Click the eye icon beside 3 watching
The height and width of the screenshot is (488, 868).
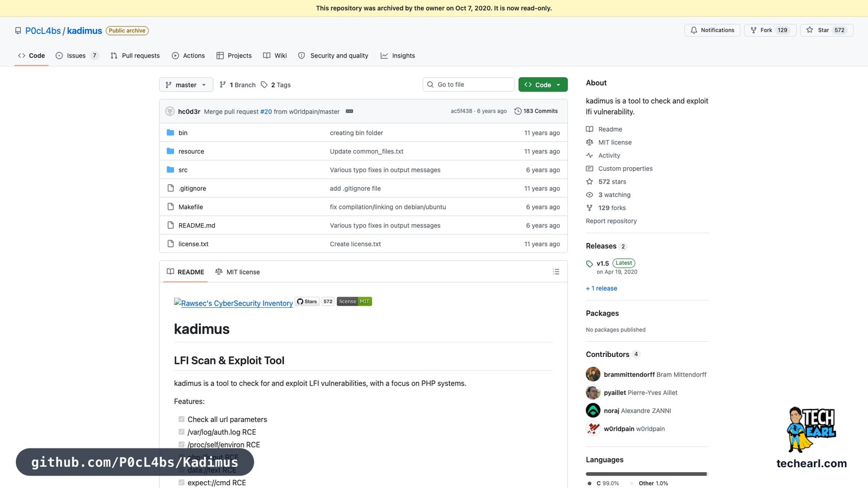tap(589, 195)
